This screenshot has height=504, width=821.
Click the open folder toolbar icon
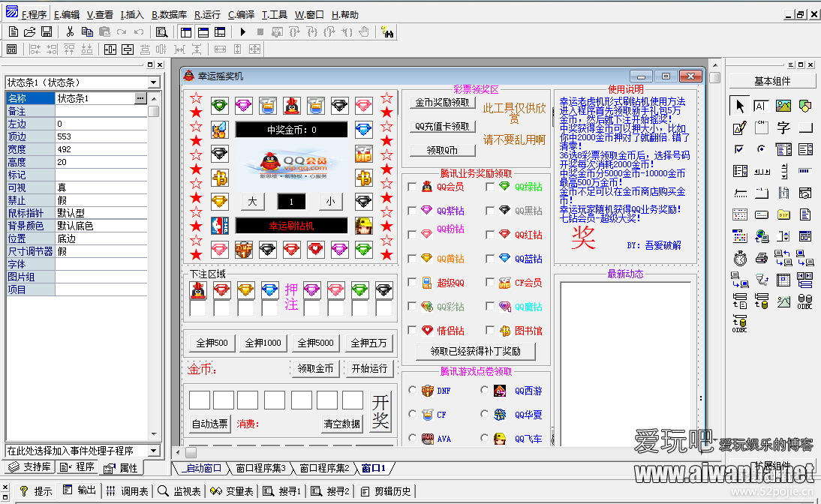point(30,32)
